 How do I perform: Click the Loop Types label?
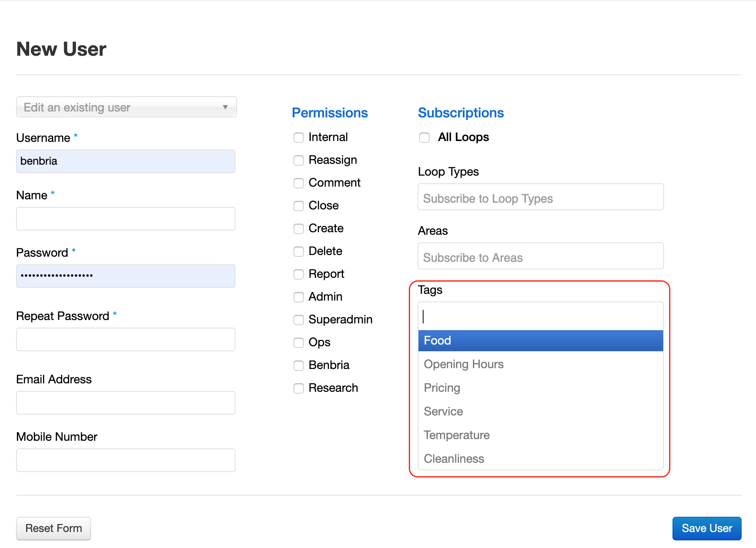click(x=448, y=172)
